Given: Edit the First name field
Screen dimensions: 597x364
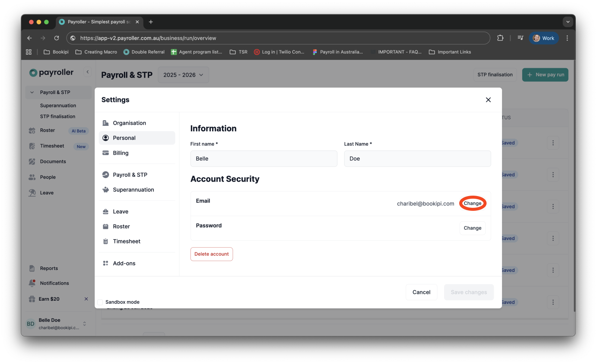Looking at the screenshot, I should click(264, 158).
